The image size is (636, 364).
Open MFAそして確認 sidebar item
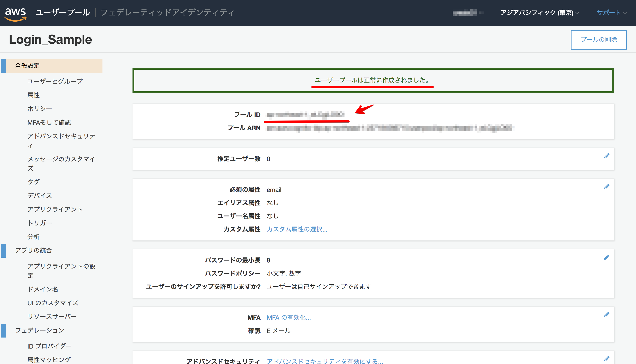coord(49,122)
